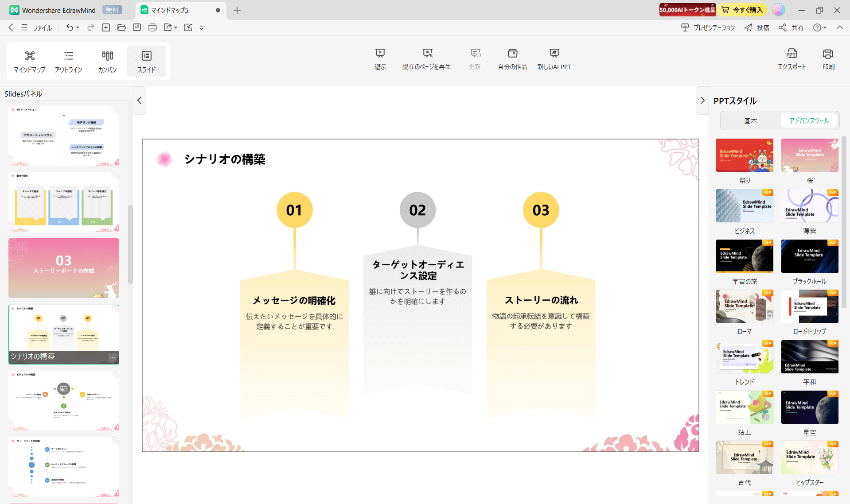Click the エクスポート PPT icon
Viewport: 850px width, 504px height.
tap(792, 59)
